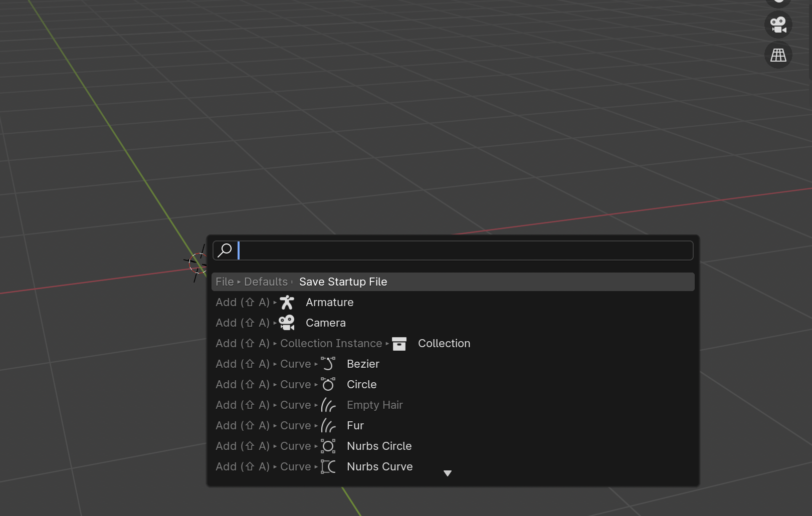The image size is (812, 516).
Task: Toggle camera view in viewport
Action: click(x=778, y=25)
